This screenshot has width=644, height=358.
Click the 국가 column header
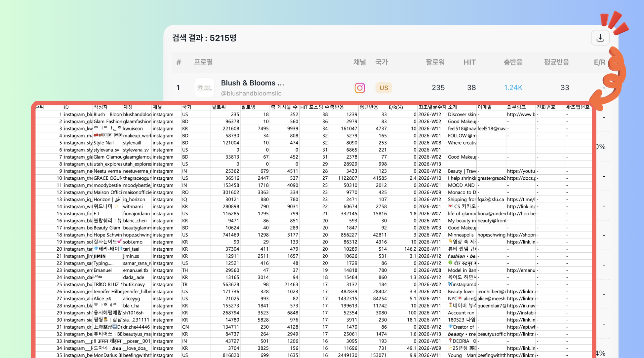pos(382,62)
